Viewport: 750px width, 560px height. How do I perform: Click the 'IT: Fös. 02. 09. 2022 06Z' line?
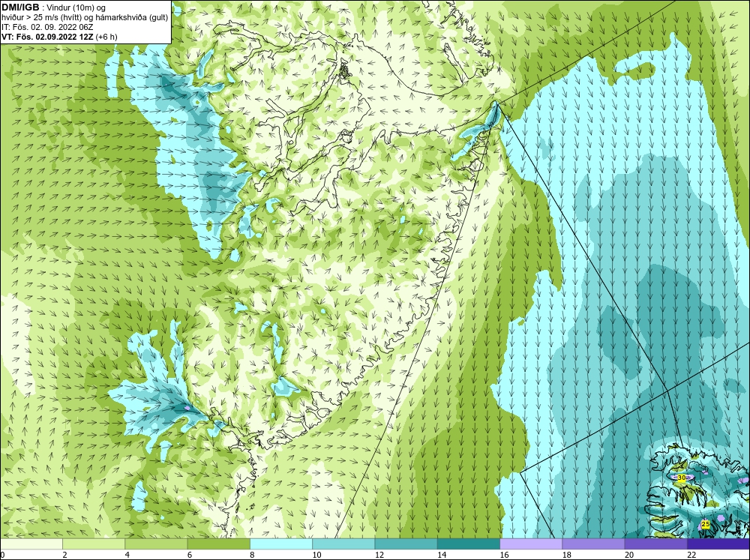47,27
